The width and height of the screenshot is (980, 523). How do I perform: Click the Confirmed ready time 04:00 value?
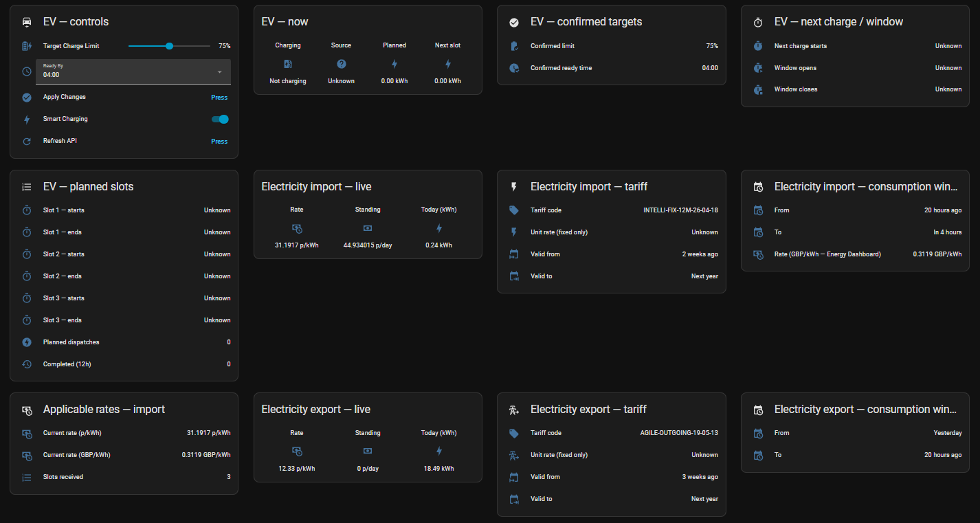pos(709,68)
